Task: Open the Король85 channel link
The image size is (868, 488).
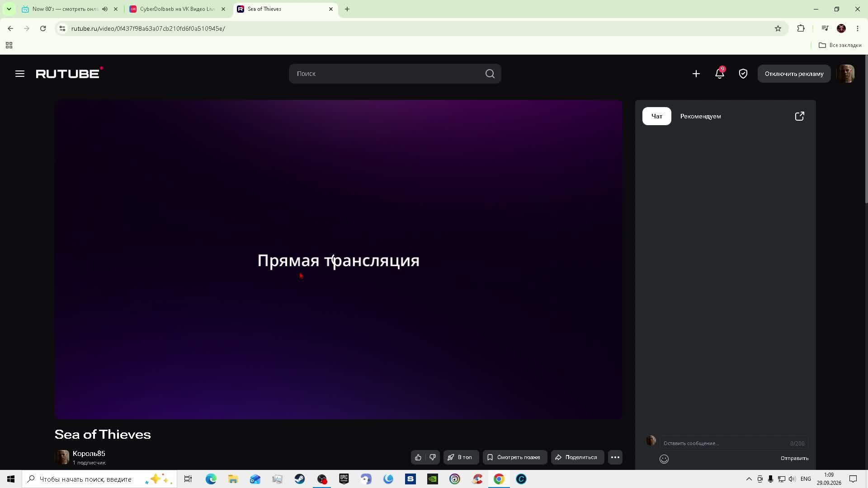Action: [x=89, y=453]
